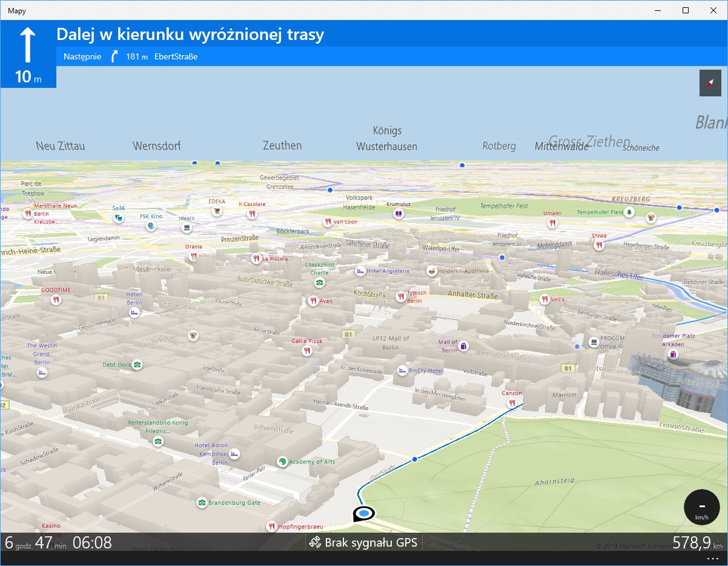Open the more options ellipsis menu

pyautogui.click(x=712, y=559)
